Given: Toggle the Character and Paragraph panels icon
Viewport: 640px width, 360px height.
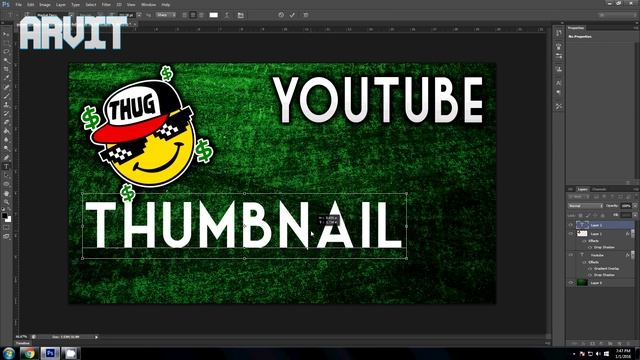Looking at the screenshot, I should coord(241,15).
